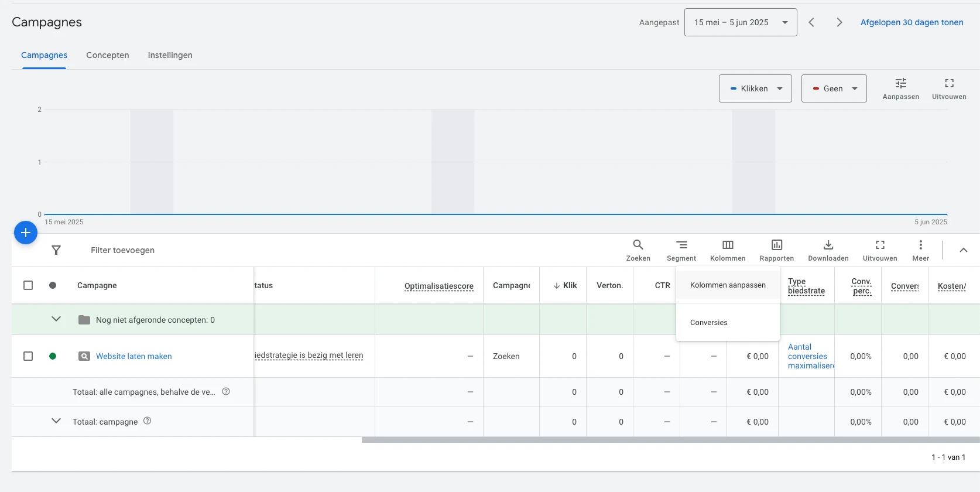Tick the checkbox for Website laten maken

point(28,356)
